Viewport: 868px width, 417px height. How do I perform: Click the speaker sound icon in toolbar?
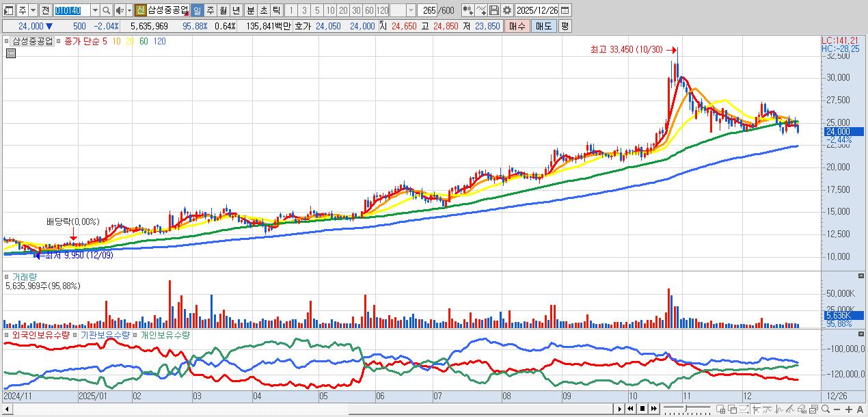point(119,10)
